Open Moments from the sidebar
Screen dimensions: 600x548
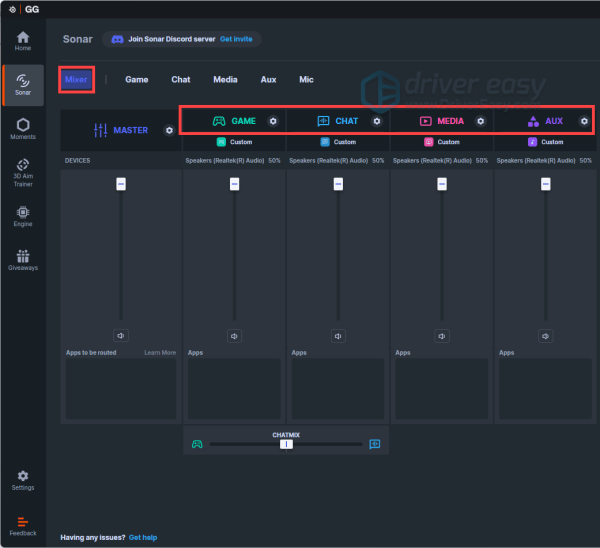(22, 127)
